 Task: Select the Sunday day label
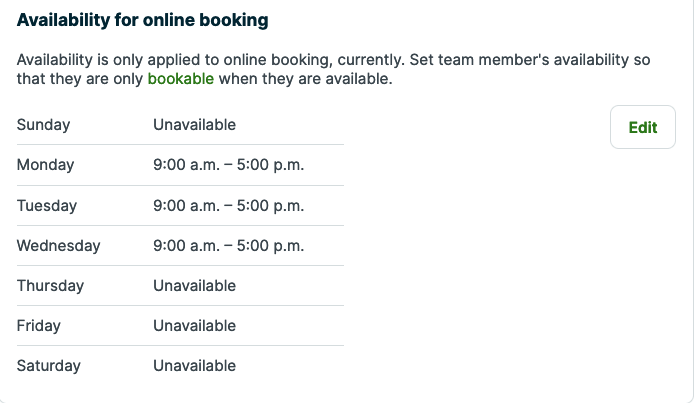pos(44,125)
